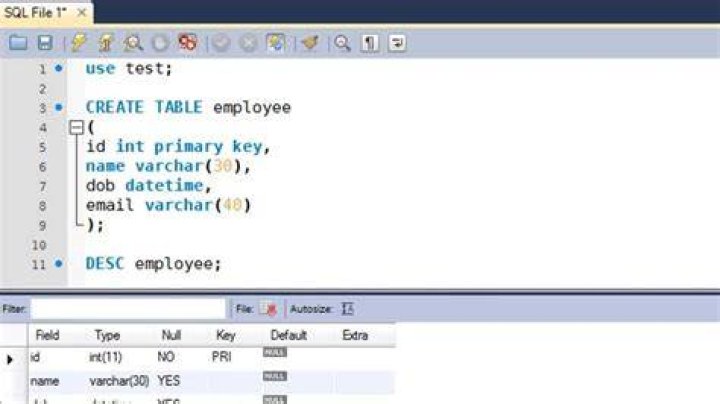720x404 pixels.
Task: Commit transaction checkmark icon
Action: pos(221,43)
